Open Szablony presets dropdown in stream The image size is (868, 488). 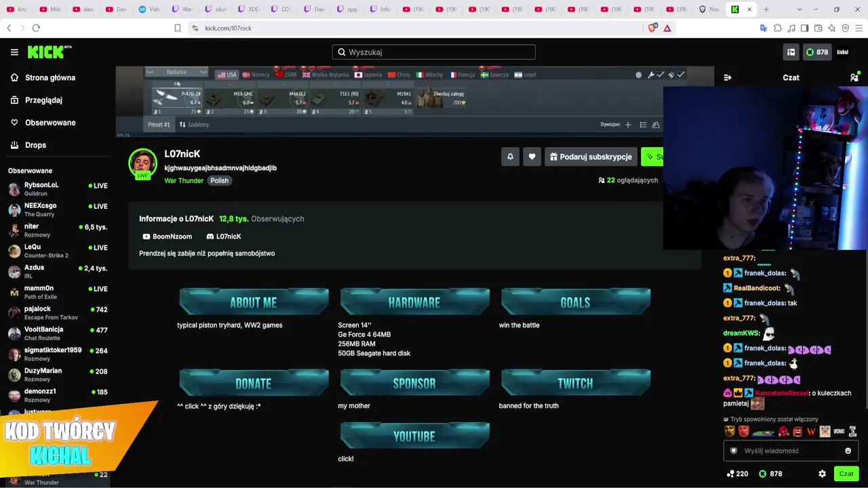195,125
